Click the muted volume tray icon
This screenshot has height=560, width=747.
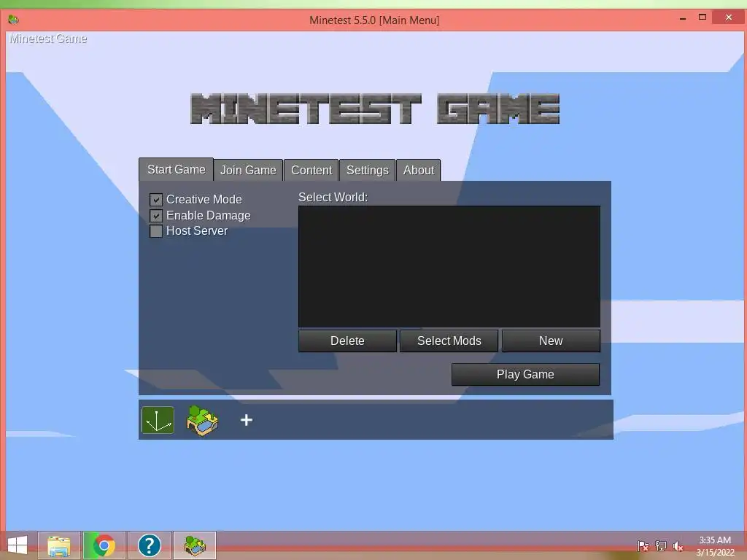coord(678,545)
